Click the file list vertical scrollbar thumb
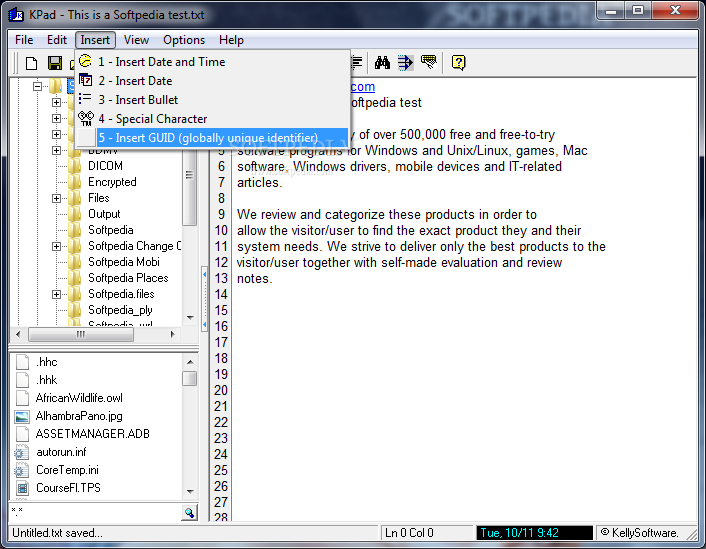This screenshot has height=549, width=706. point(190,378)
